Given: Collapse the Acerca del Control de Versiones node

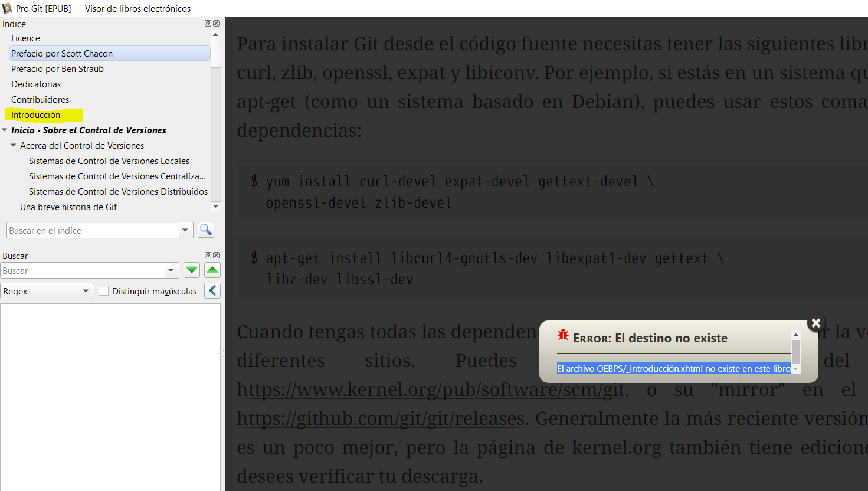Looking at the screenshot, I should [x=14, y=145].
